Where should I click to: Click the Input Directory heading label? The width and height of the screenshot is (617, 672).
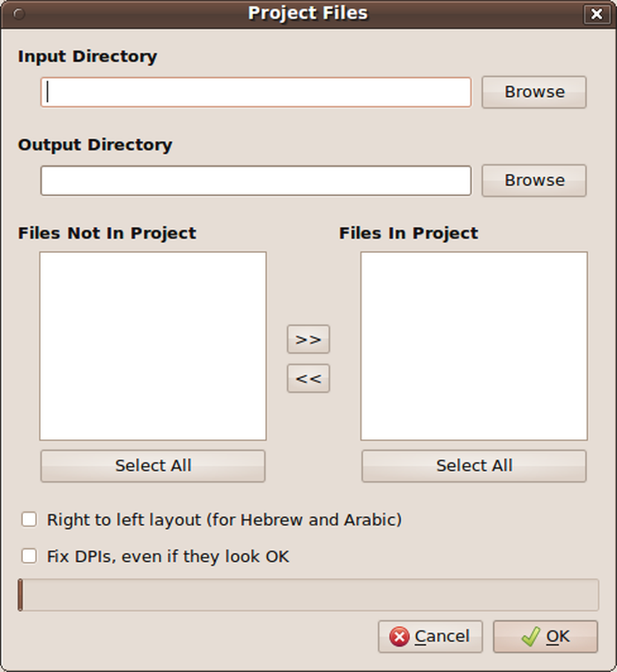coord(87,56)
